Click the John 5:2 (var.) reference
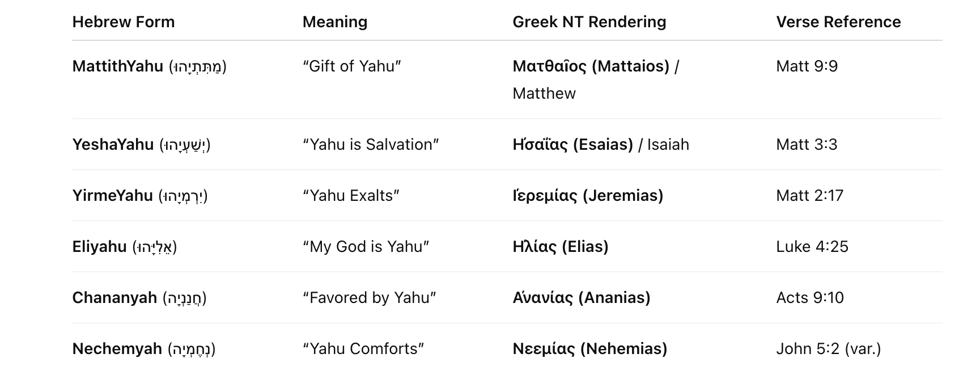 click(x=828, y=349)
